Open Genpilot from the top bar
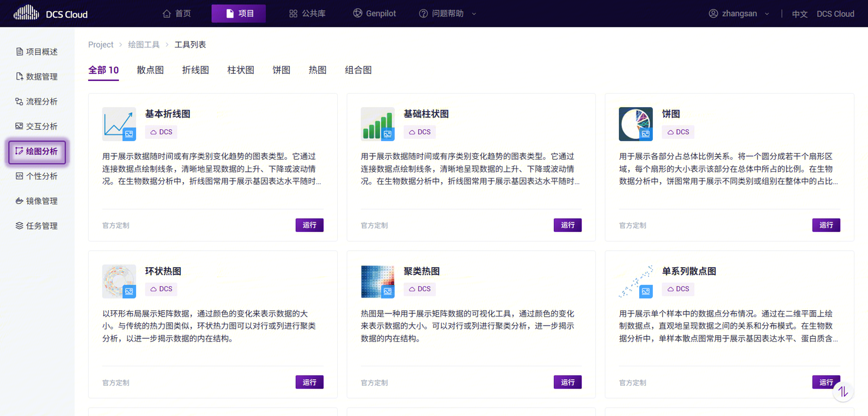The image size is (868, 416). pyautogui.click(x=375, y=13)
